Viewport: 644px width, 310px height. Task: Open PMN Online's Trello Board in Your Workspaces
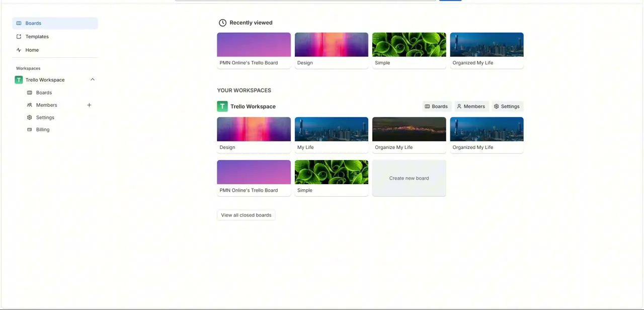(x=254, y=178)
